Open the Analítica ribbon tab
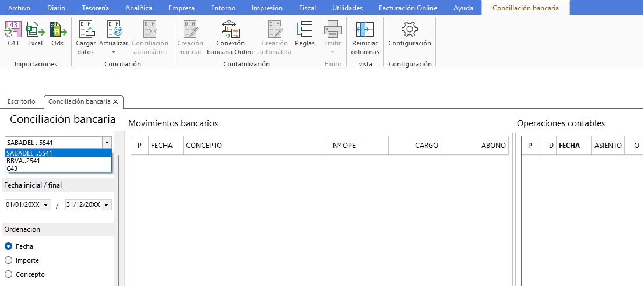Viewport: 644px width, 286px height. [x=138, y=8]
